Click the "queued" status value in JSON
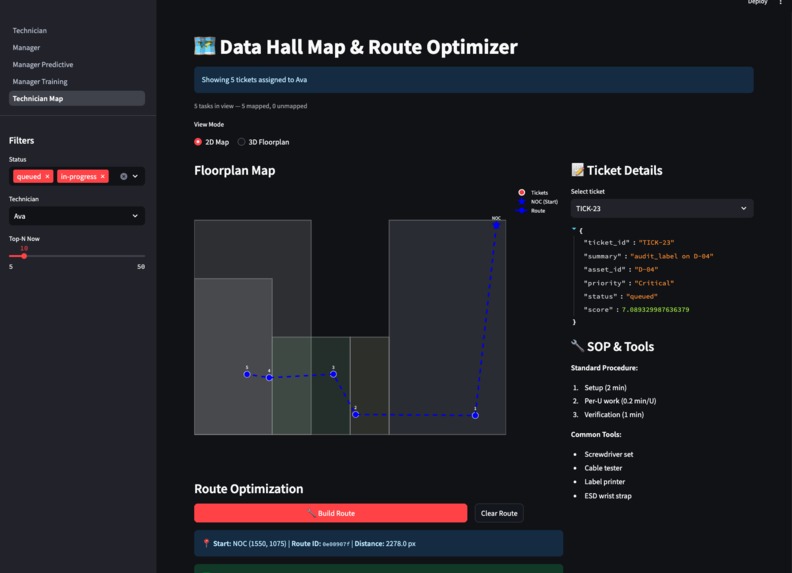The height and width of the screenshot is (573, 792). 642,296
